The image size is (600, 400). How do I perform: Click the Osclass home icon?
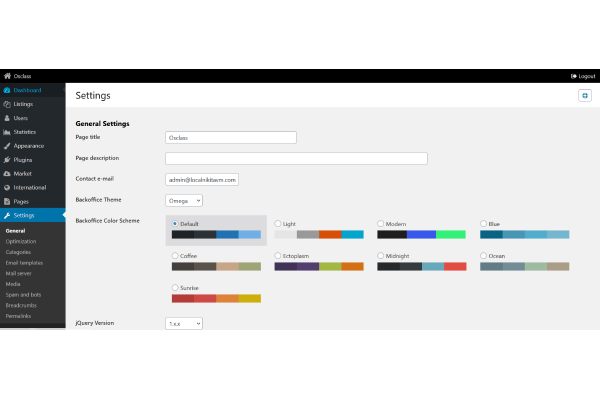coord(8,75)
